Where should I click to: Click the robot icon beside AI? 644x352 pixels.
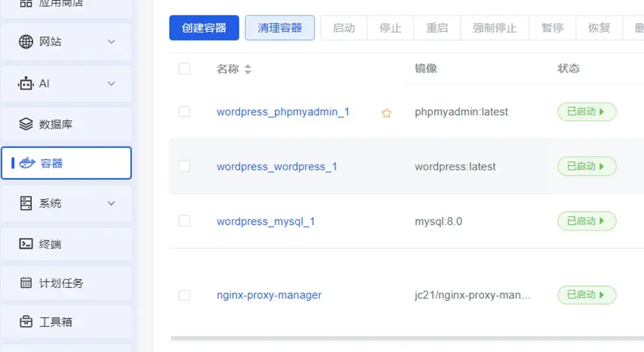26,84
